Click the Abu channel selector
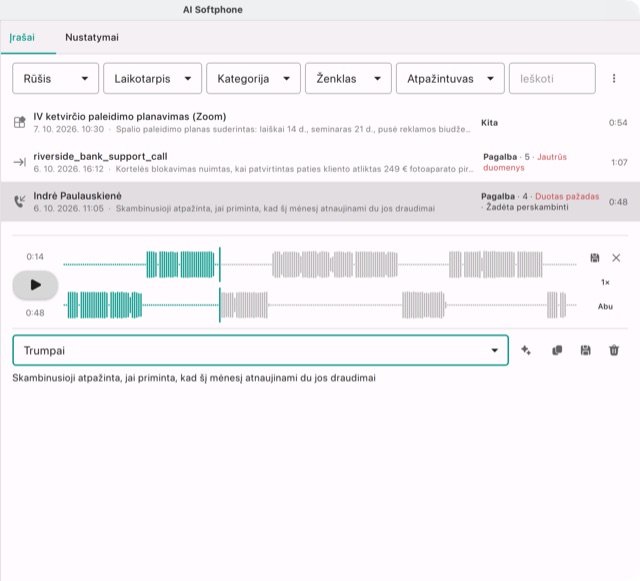This screenshot has width=640, height=581. (605, 307)
